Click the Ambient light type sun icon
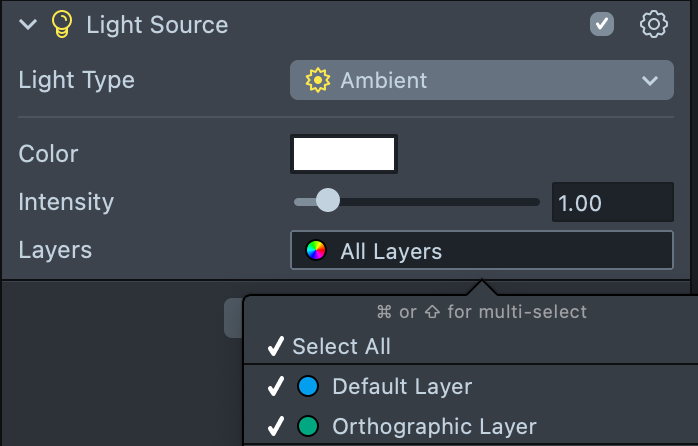This screenshot has width=698, height=446. 318,80
